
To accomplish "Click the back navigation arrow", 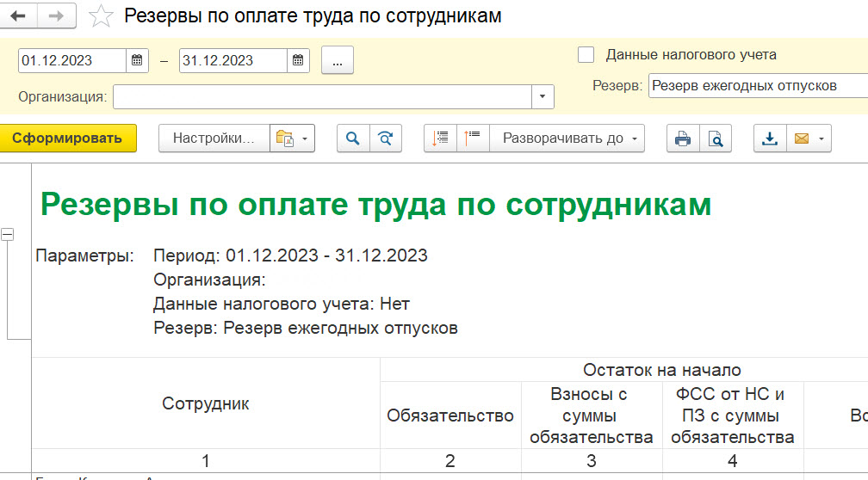I will 19,16.
